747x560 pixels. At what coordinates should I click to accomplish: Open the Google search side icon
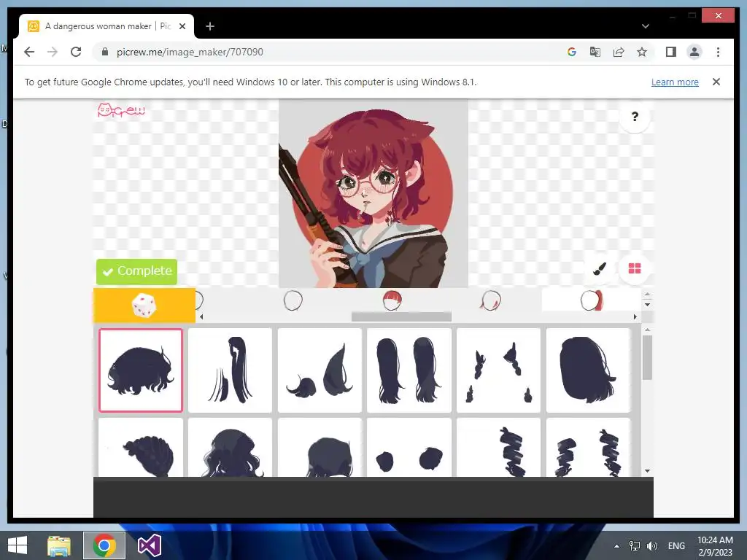pos(572,52)
